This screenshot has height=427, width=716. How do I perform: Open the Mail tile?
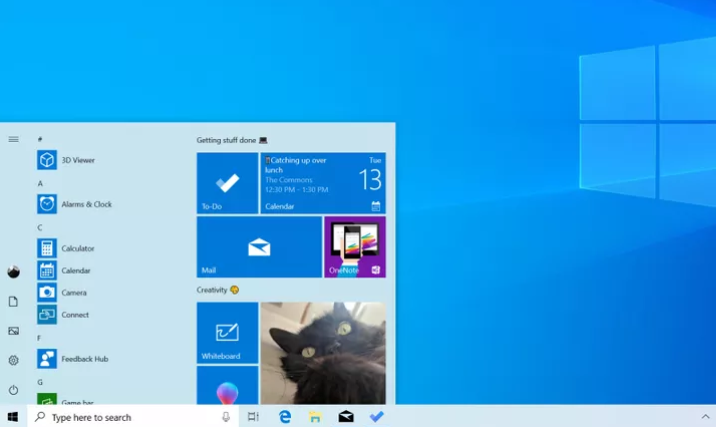pos(259,247)
